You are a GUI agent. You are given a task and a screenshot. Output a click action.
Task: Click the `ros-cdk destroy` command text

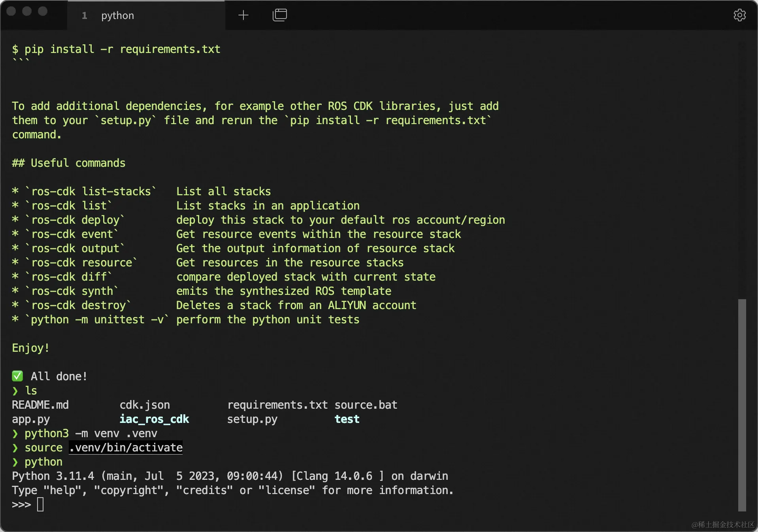(x=78, y=306)
